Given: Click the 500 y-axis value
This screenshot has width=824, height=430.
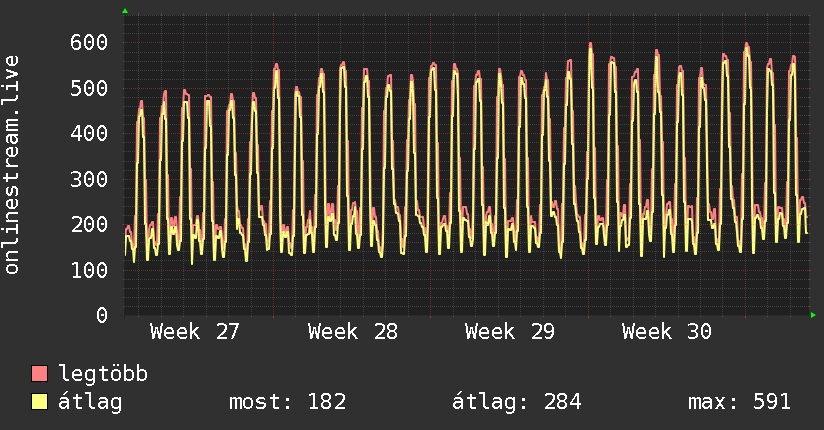Looking at the screenshot, I should coord(89,88).
